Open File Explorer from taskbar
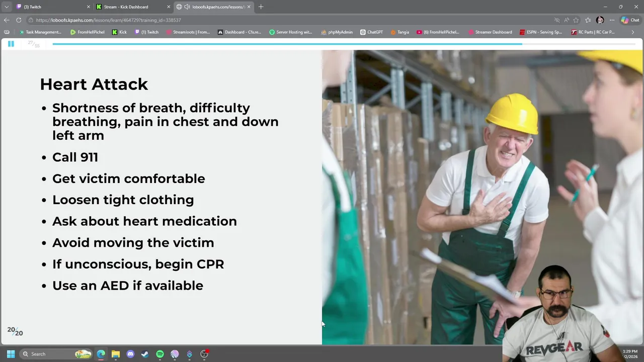This screenshot has height=362, width=644. coord(116,354)
